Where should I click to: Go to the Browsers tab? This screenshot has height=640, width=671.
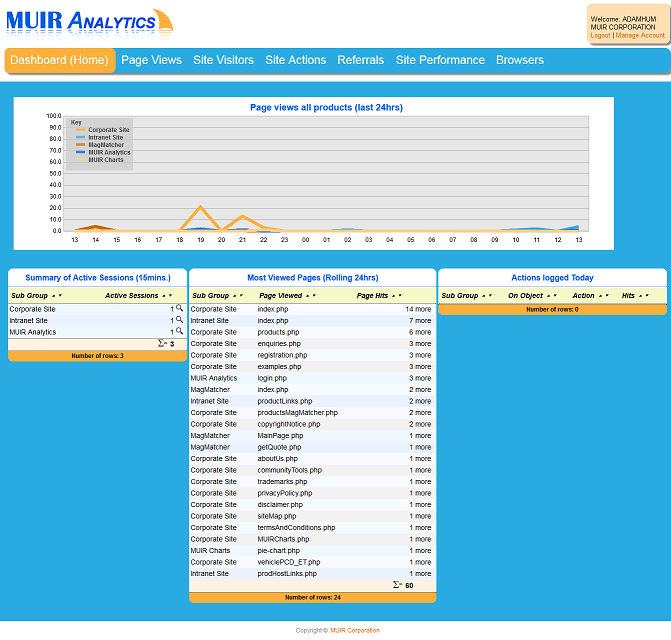pyautogui.click(x=520, y=60)
